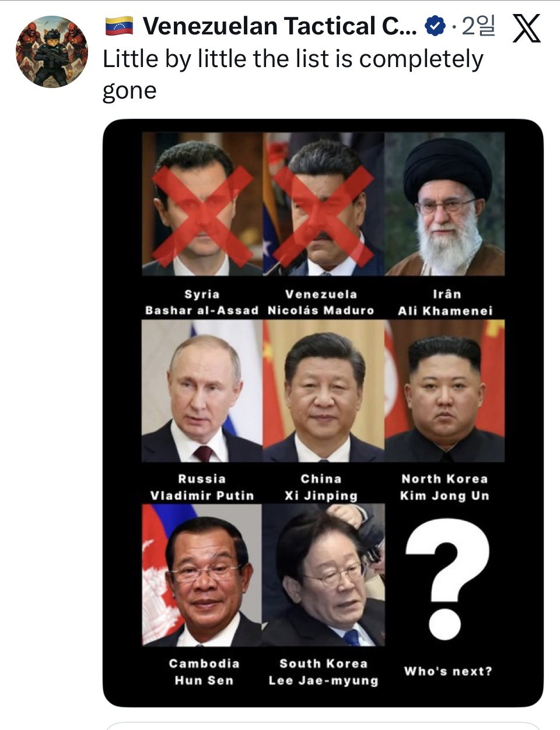Open the photo captioned Cambodia Hun Sen

click(202, 575)
